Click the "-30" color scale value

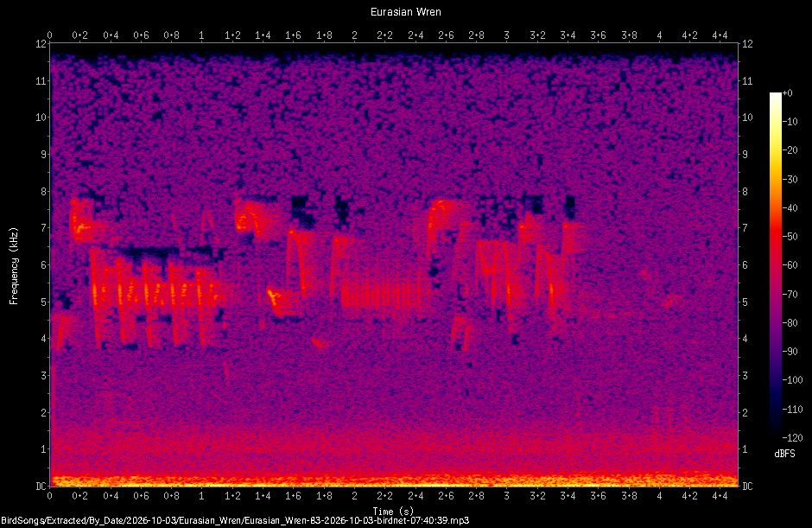790,179
